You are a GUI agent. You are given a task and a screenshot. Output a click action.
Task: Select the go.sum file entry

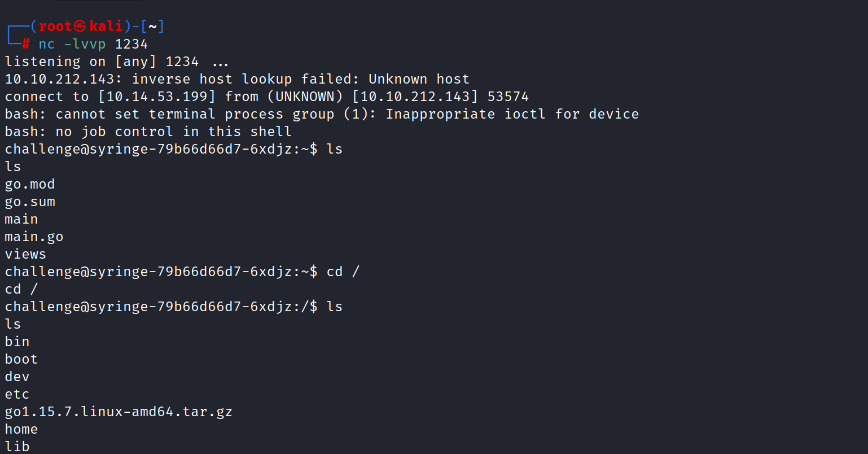(30, 202)
